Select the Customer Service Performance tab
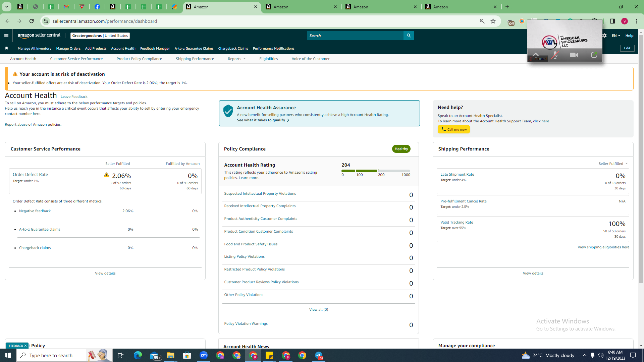This screenshot has width=644, height=362. tap(76, 59)
